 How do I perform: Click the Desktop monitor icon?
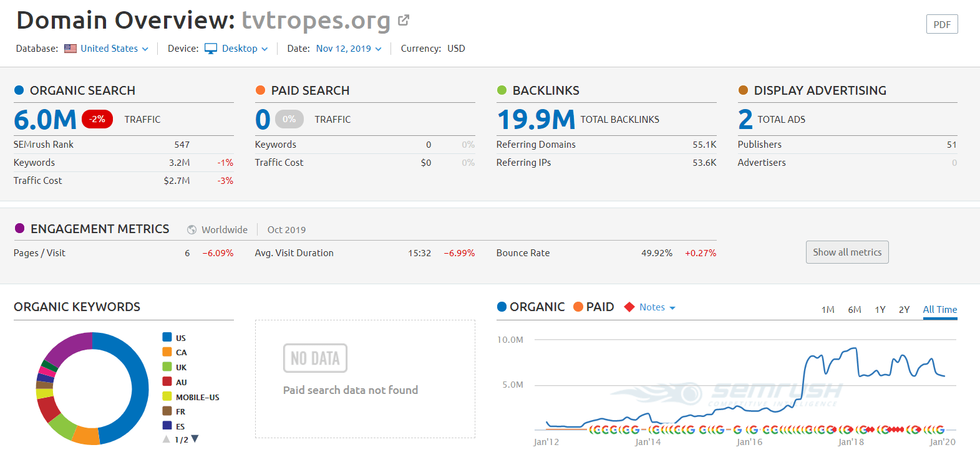[x=211, y=49]
